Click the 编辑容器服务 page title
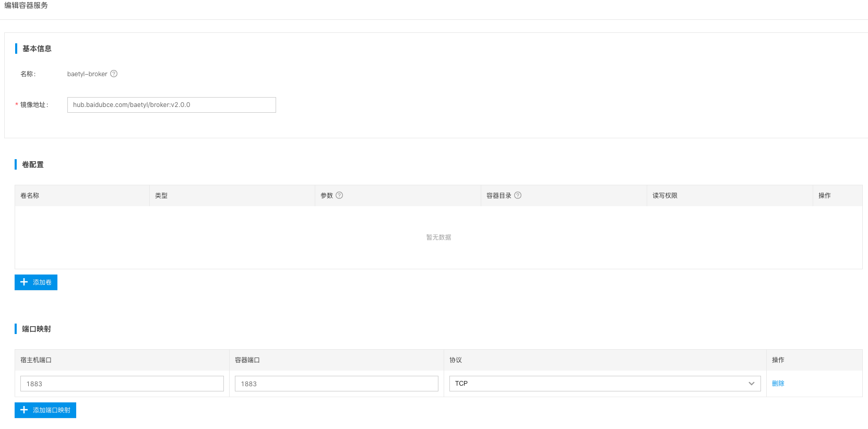The width and height of the screenshot is (868, 429). pyautogui.click(x=26, y=5)
